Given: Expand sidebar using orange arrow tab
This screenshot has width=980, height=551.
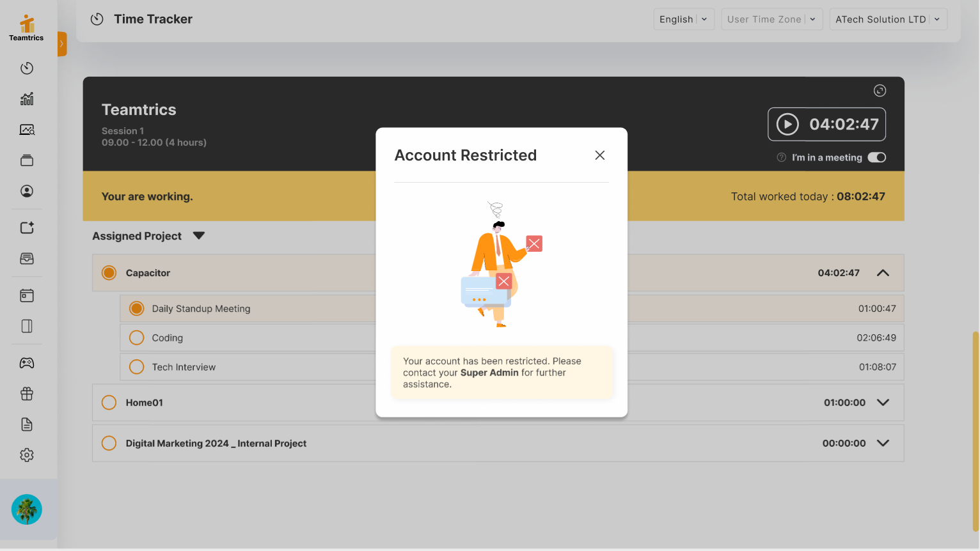Looking at the screenshot, I should pyautogui.click(x=62, y=44).
